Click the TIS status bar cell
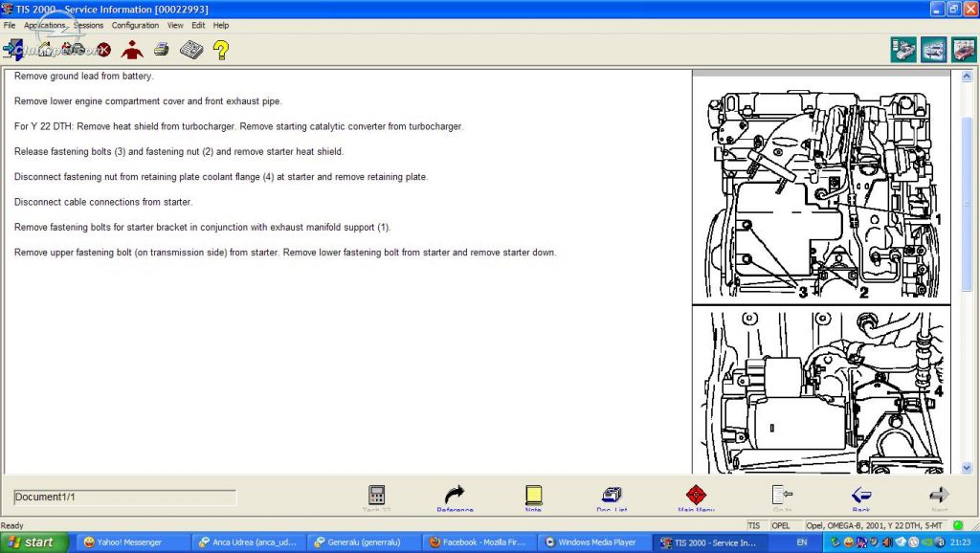The image size is (980, 553). (756, 525)
